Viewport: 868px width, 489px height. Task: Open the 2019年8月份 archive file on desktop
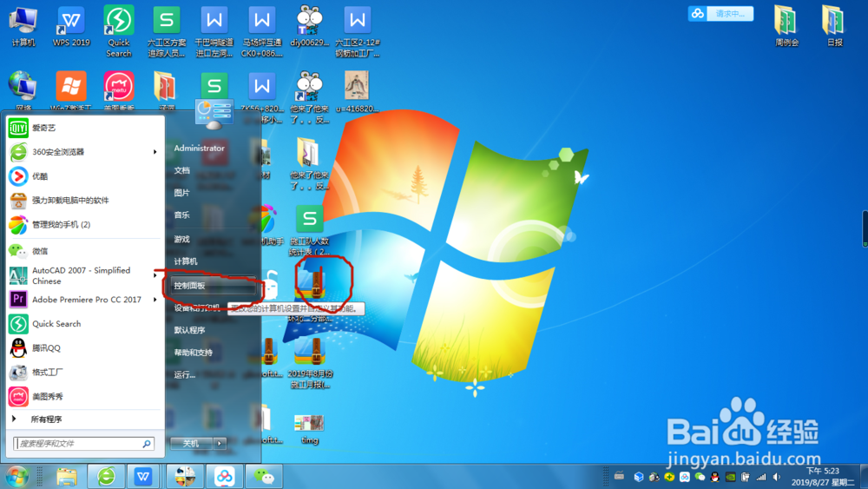311,363
